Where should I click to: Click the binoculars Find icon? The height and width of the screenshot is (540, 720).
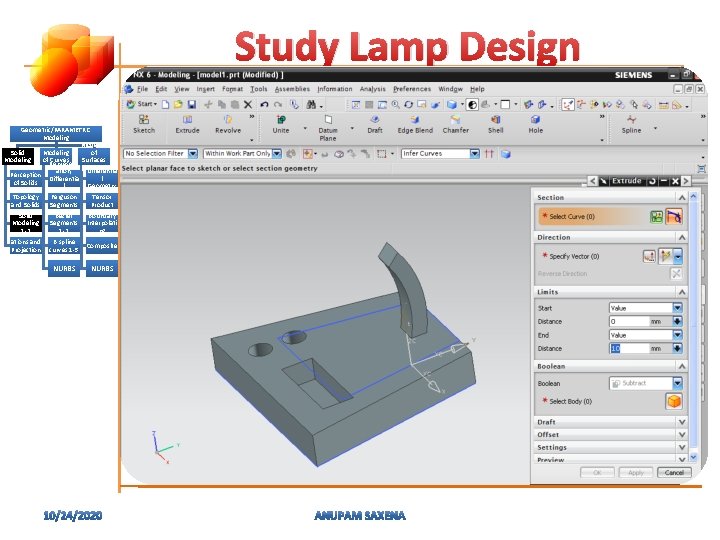pos(311,104)
